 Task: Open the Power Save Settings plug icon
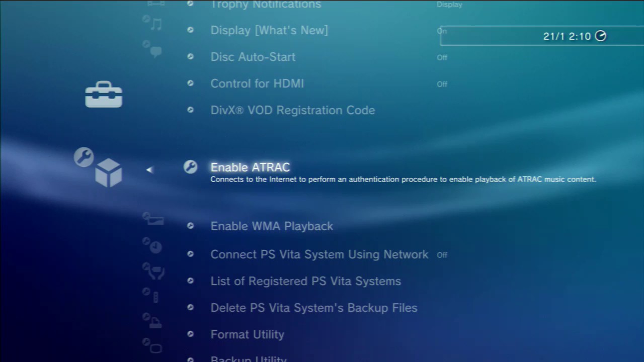click(153, 271)
